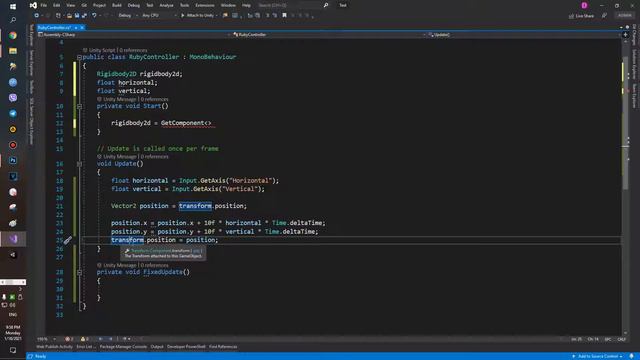The width and height of the screenshot is (640, 360).
Task: Click the split editor icon above scrollbar
Action: pyautogui.click(x=625, y=35)
